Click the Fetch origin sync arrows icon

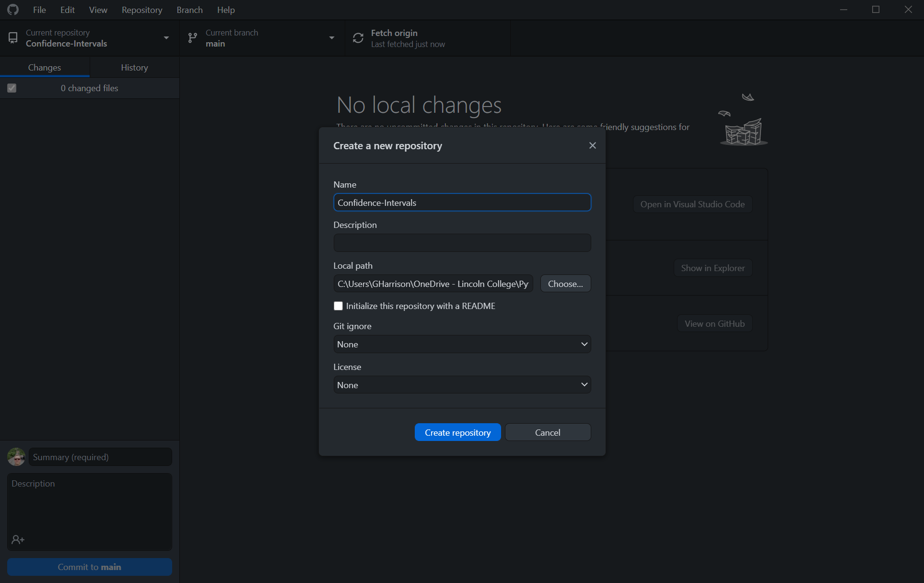pos(358,38)
